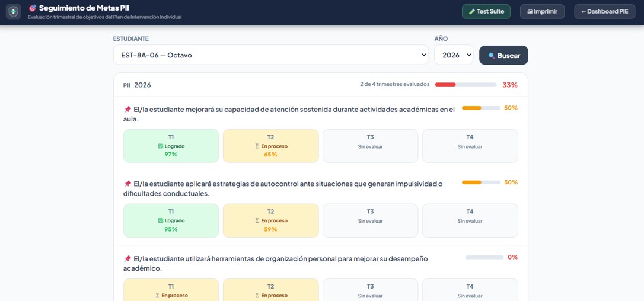Select T1 Logrado 97% card

pos(171,146)
